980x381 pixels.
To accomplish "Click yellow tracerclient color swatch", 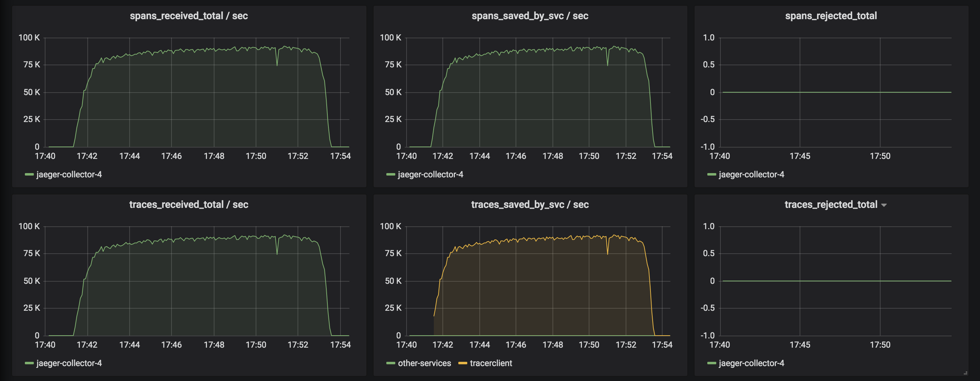I will tap(463, 363).
